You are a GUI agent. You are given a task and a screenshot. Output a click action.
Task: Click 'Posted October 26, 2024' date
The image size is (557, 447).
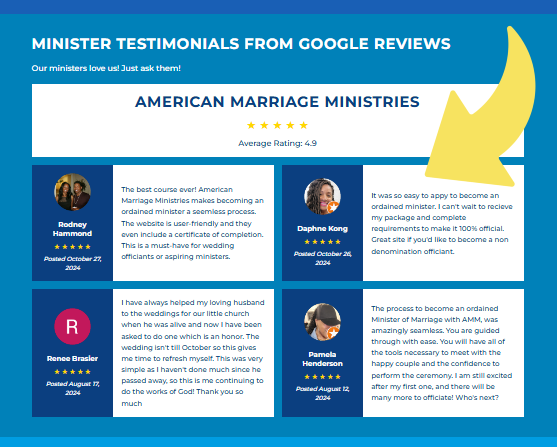(323, 258)
